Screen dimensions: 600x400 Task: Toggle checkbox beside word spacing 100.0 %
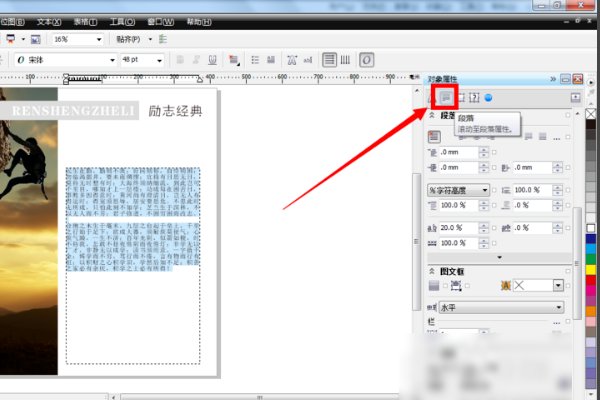point(494,243)
